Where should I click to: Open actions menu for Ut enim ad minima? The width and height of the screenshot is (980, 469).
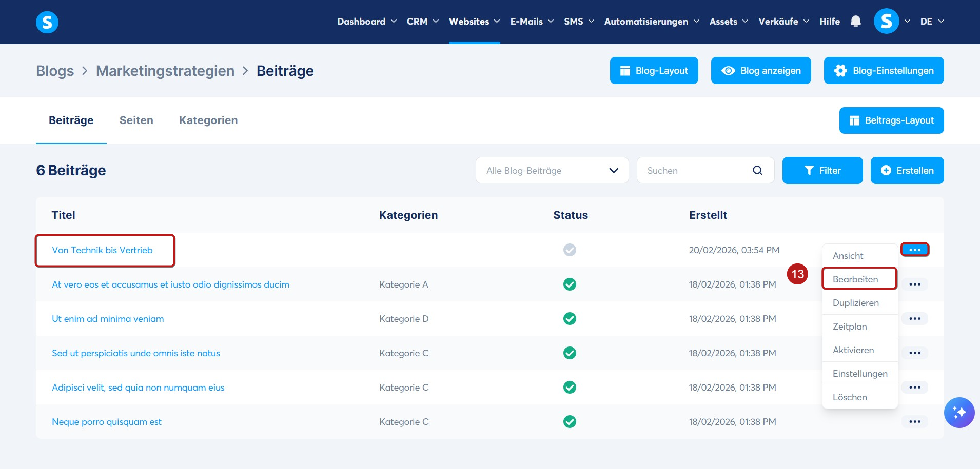point(915,318)
